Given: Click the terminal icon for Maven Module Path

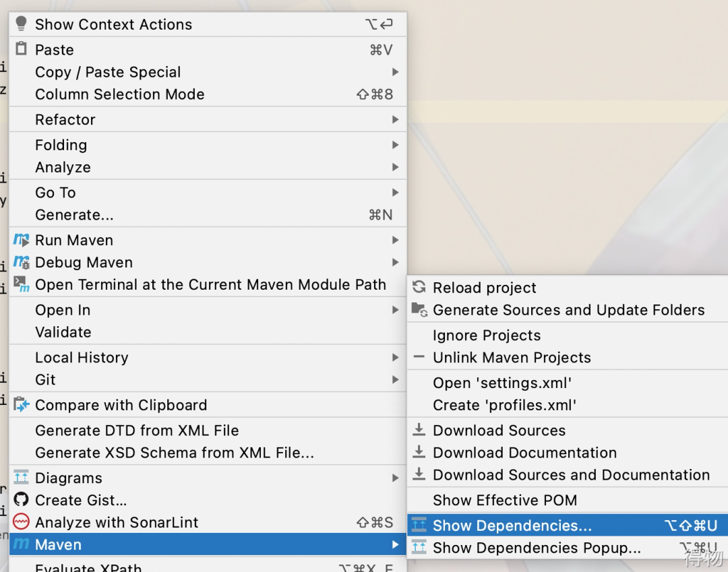Looking at the screenshot, I should coord(22,284).
